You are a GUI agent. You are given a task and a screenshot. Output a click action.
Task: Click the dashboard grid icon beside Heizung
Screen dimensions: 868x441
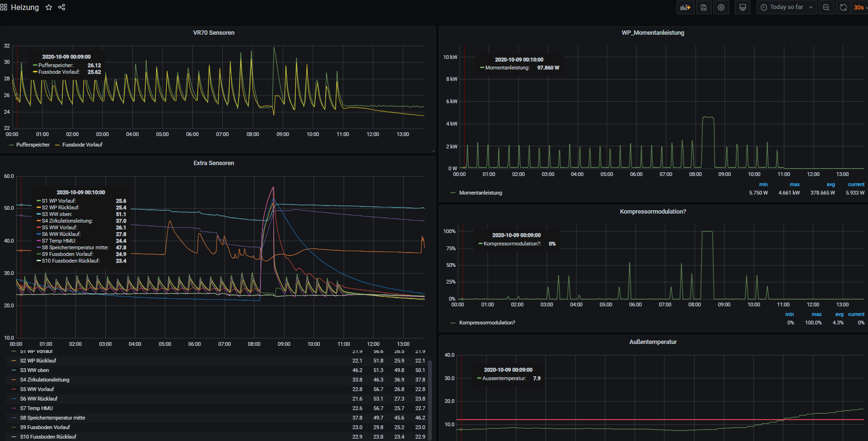(4, 8)
